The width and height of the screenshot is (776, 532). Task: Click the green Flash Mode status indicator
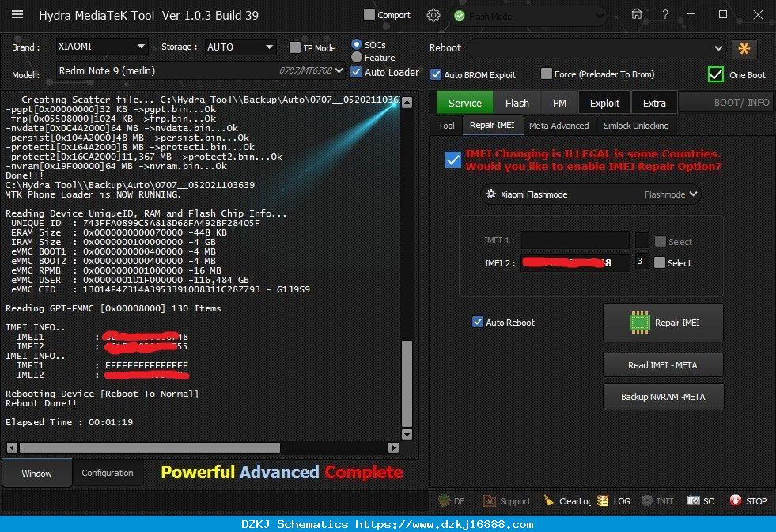(460, 16)
